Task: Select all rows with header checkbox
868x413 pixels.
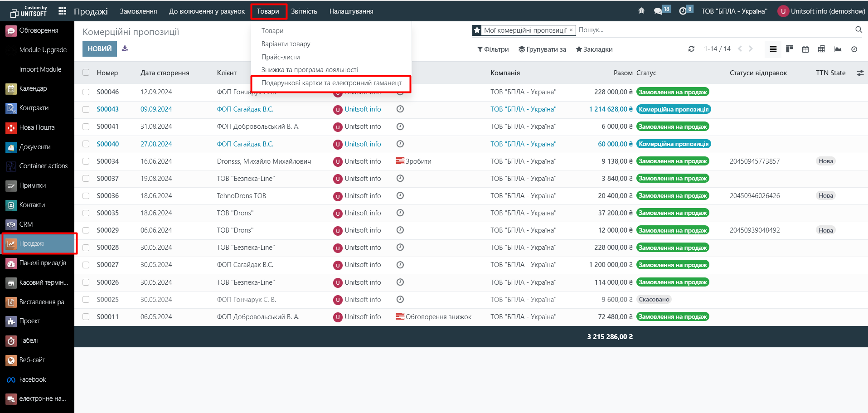Action: click(x=86, y=73)
